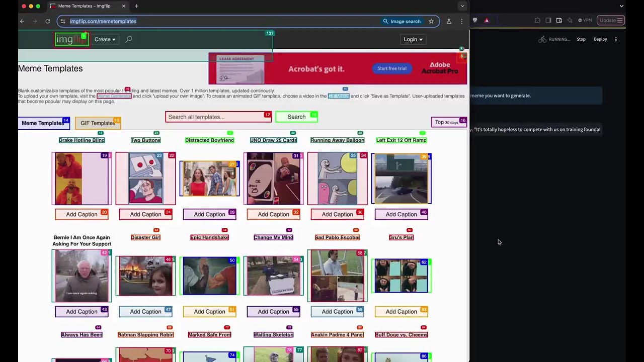Click in the Search all templates field
Screen dimensions: 644x362
pyautogui.click(x=218, y=117)
